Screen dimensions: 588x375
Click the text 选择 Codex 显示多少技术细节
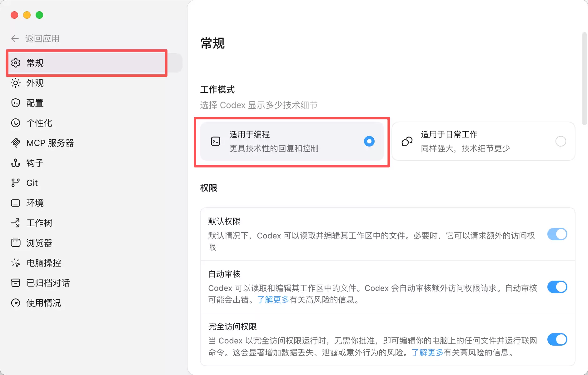click(259, 105)
